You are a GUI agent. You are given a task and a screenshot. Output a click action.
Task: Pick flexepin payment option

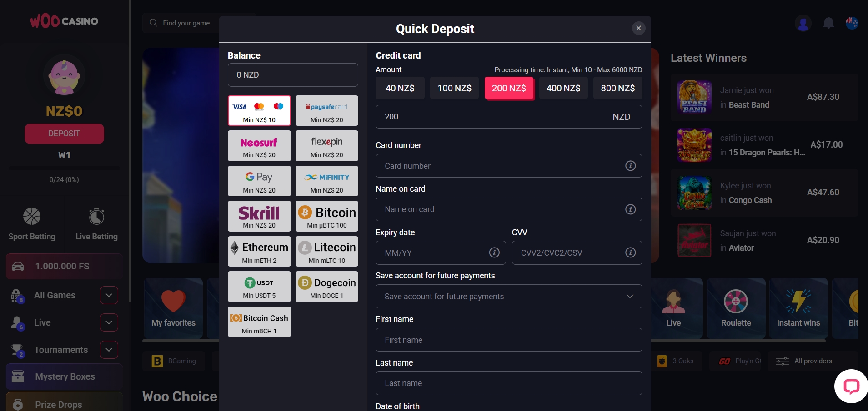click(327, 146)
